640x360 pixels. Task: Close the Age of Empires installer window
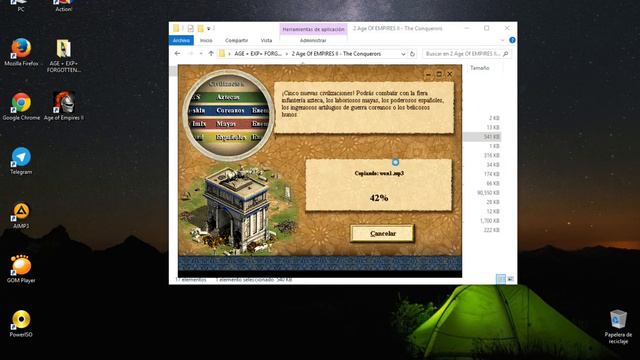[450, 74]
